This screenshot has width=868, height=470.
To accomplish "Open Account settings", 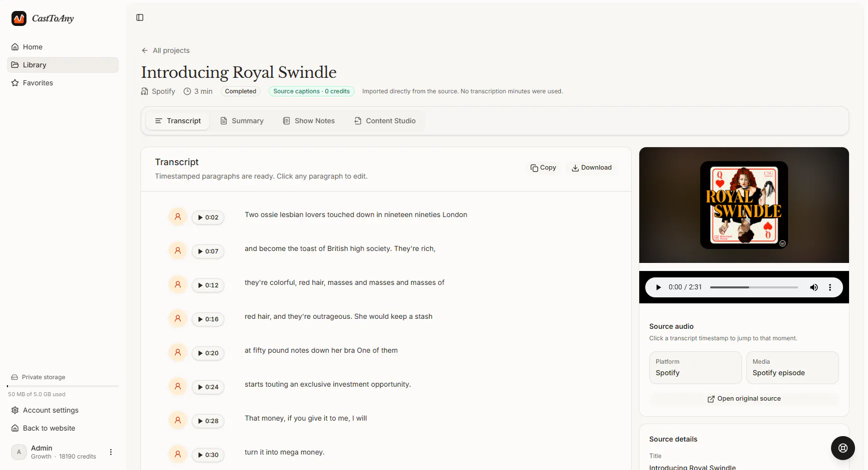I will pyautogui.click(x=63, y=410).
